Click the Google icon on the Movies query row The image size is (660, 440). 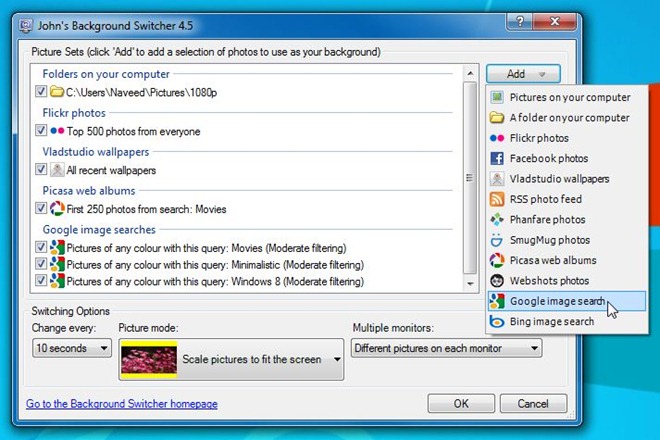[57, 248]
